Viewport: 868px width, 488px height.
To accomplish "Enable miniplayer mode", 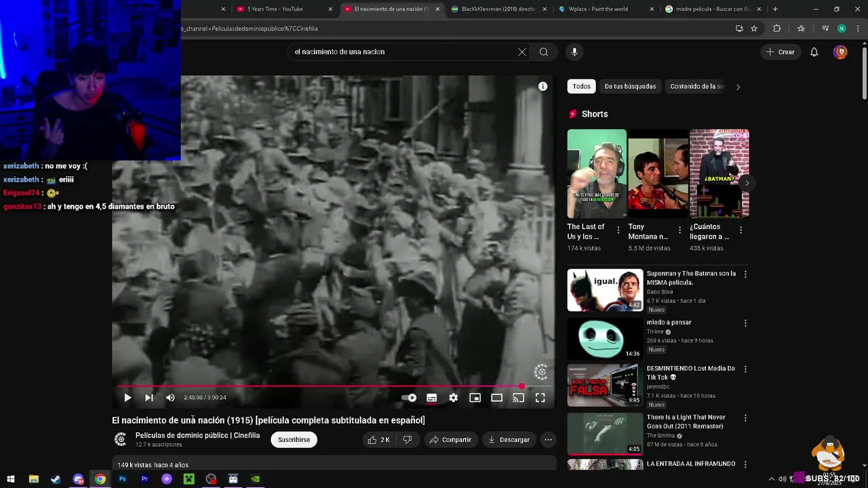I will point(475,398).
